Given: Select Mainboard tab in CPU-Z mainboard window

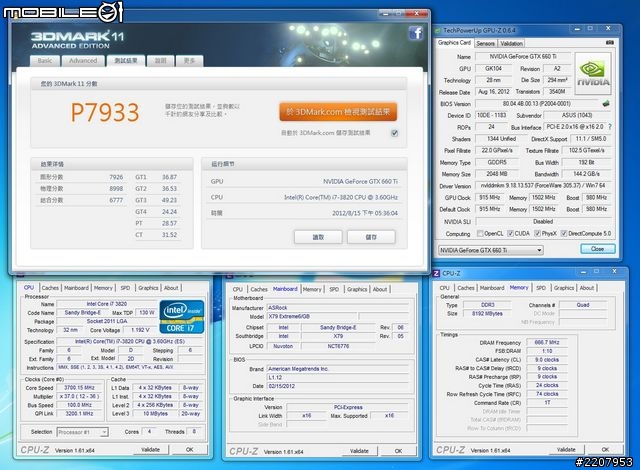Looking at the screenshot, I should (x=285, y=289).
